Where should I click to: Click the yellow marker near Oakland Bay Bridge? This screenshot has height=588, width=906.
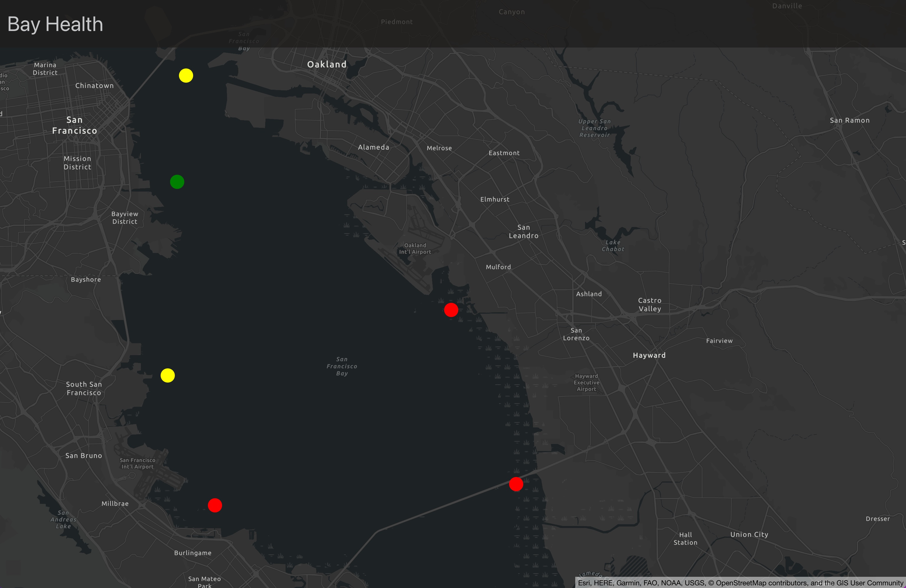(186, 76)
